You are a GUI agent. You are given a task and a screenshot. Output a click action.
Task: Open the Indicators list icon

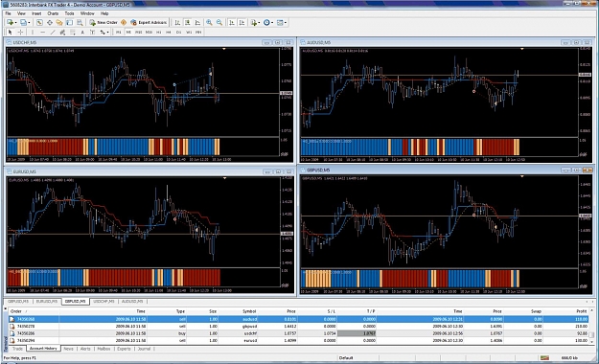tap(254, 23)
